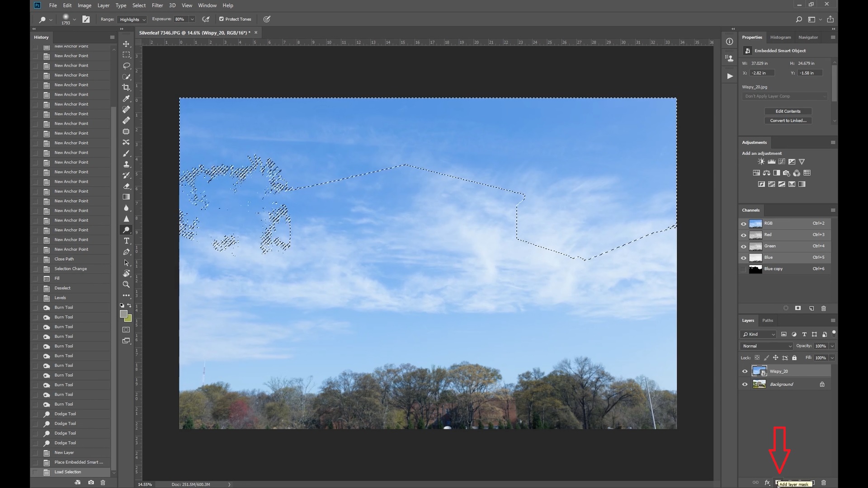
Task: Hide the Wispy_20 layer
Action: click(x=745, y=371)
